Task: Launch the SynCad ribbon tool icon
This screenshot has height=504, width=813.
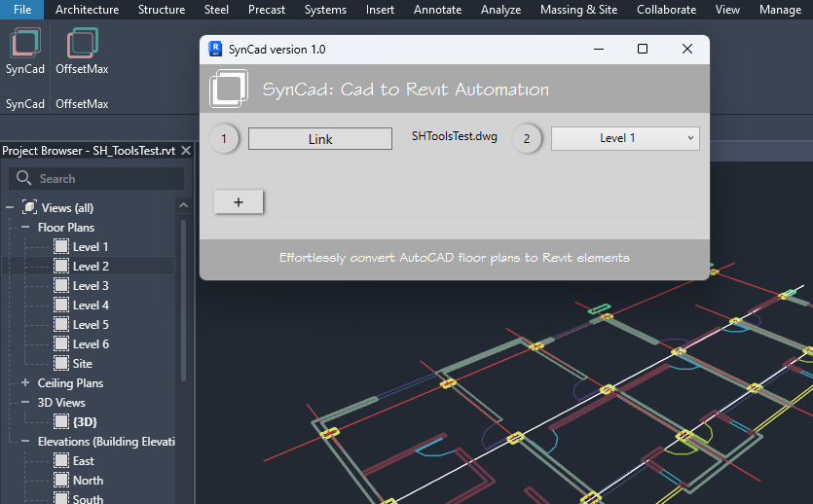Action: [x=25, y=43]
